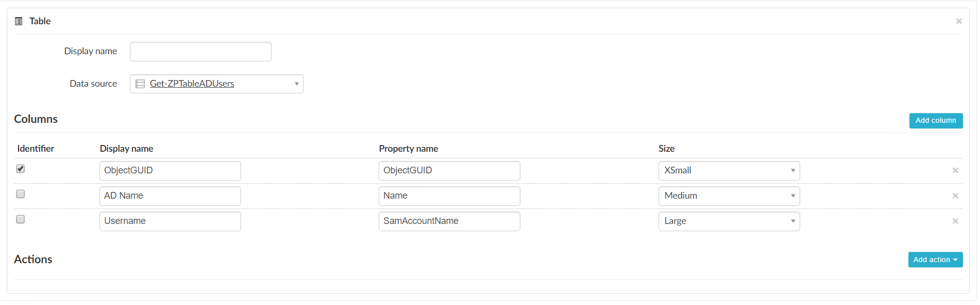The width and height of the screenshot is (980, 305).
Task: Close the Table panel
Action: tap(959, 21)
